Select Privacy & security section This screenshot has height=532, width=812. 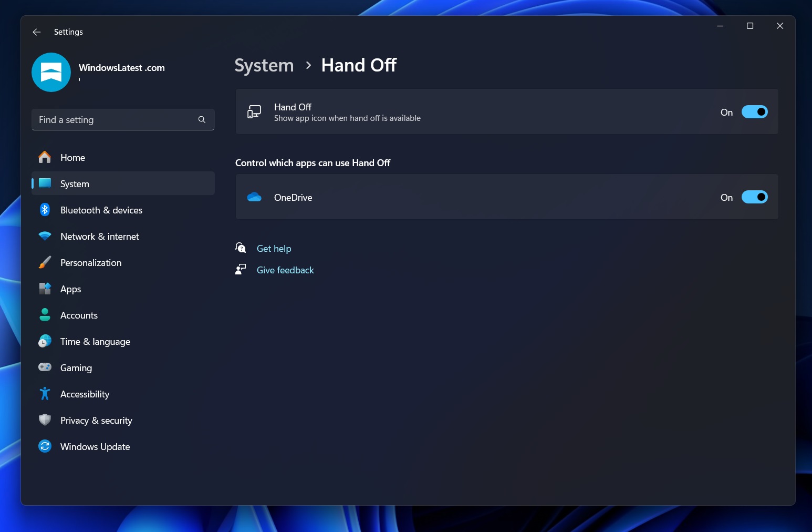(x=123, y=420)
